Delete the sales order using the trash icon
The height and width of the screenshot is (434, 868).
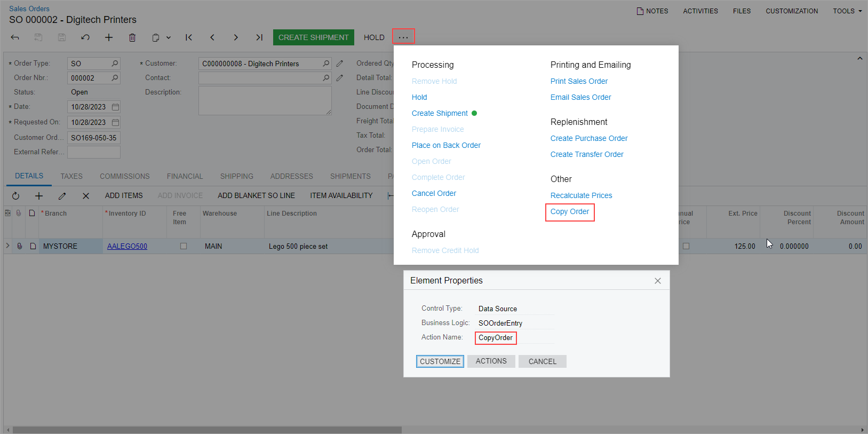[132, 37]
